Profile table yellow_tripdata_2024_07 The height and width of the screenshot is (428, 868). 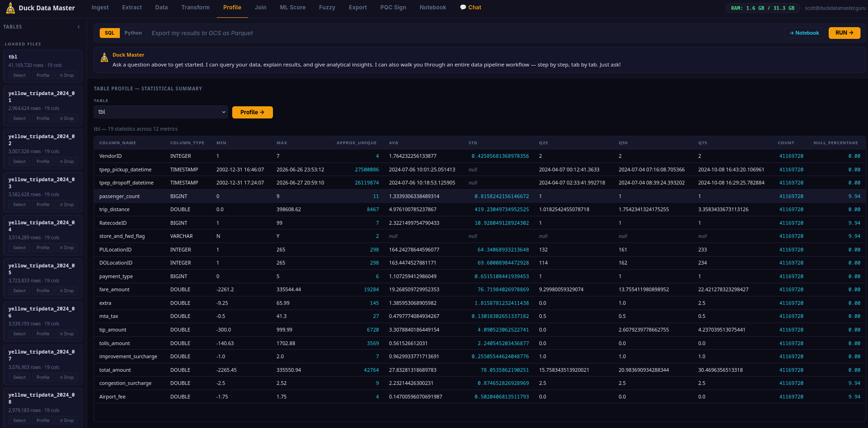pyautogui.click(x=43, y=377)
